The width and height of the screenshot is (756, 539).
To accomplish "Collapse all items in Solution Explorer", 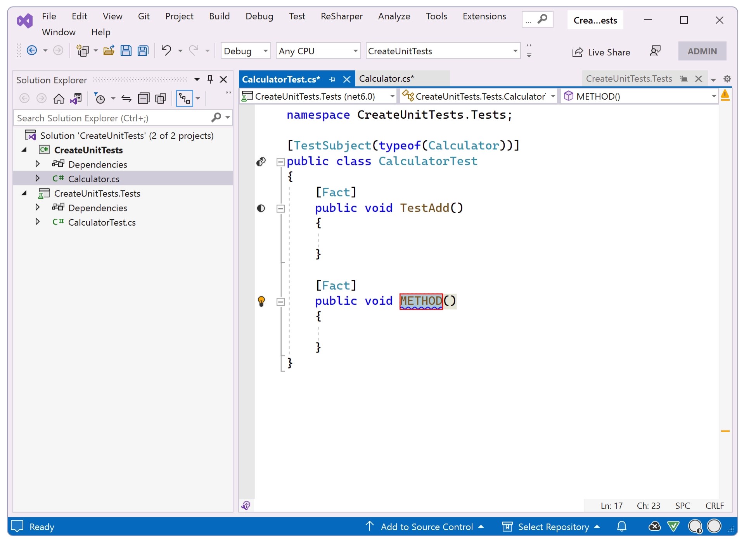I will click(x=144, y=98).
